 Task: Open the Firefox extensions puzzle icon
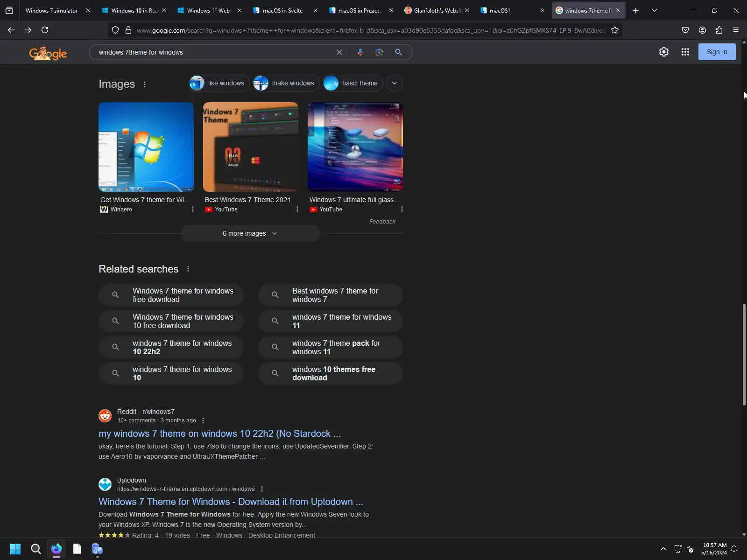point(719,30)
